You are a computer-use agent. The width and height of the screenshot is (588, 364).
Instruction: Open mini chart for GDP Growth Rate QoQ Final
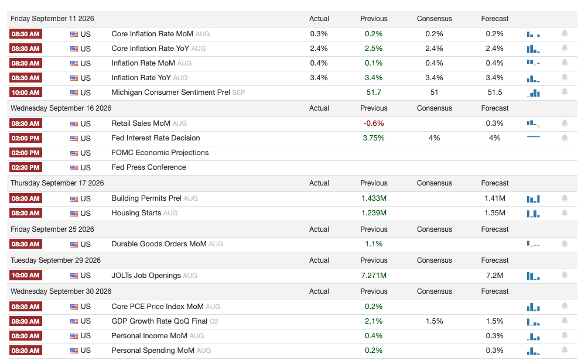(x=533, y=322)
